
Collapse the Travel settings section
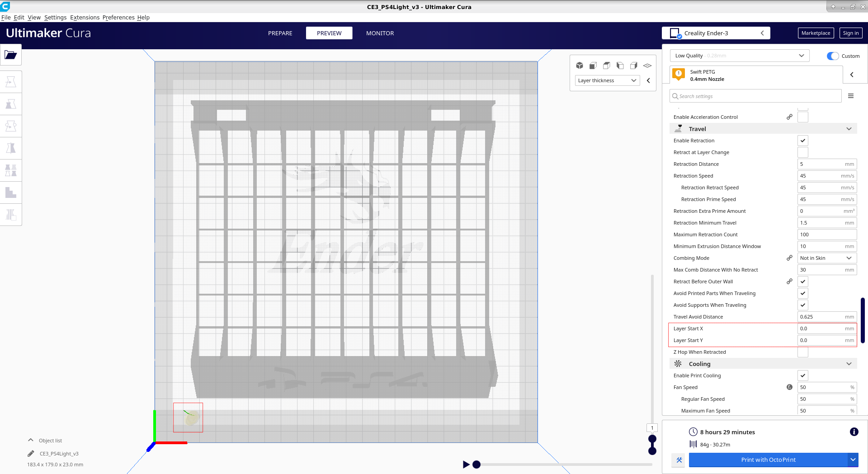coord(763,129)
